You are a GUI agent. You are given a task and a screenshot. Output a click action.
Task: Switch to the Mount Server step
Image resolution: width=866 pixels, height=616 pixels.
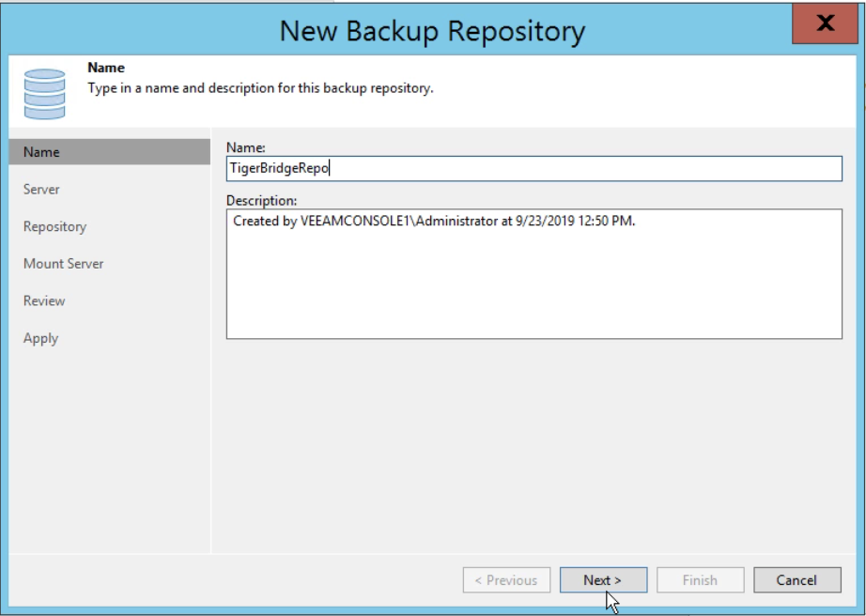pyautogui.click(x=64, y=264)
